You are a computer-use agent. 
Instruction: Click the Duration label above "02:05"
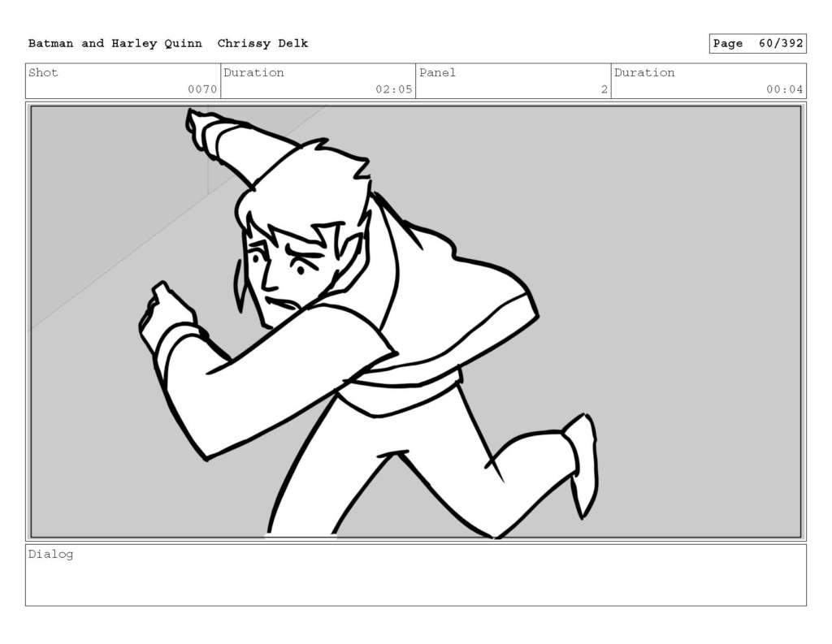coord(253,72)
